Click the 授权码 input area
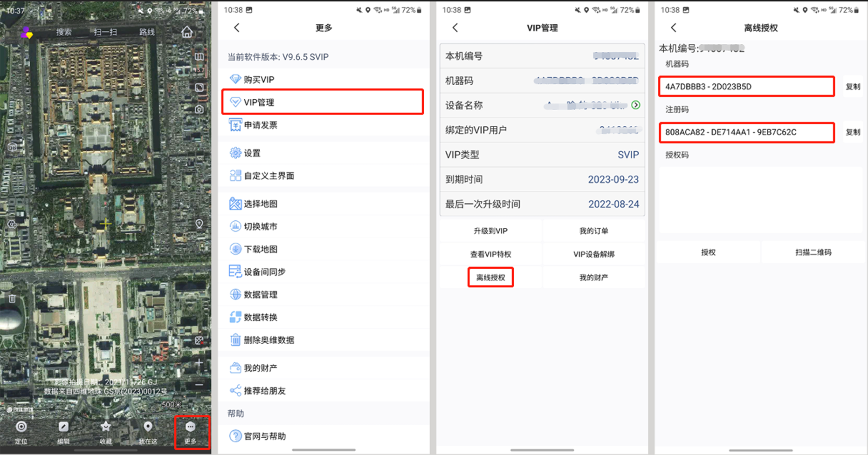868x455 pixels. [761, 200]
